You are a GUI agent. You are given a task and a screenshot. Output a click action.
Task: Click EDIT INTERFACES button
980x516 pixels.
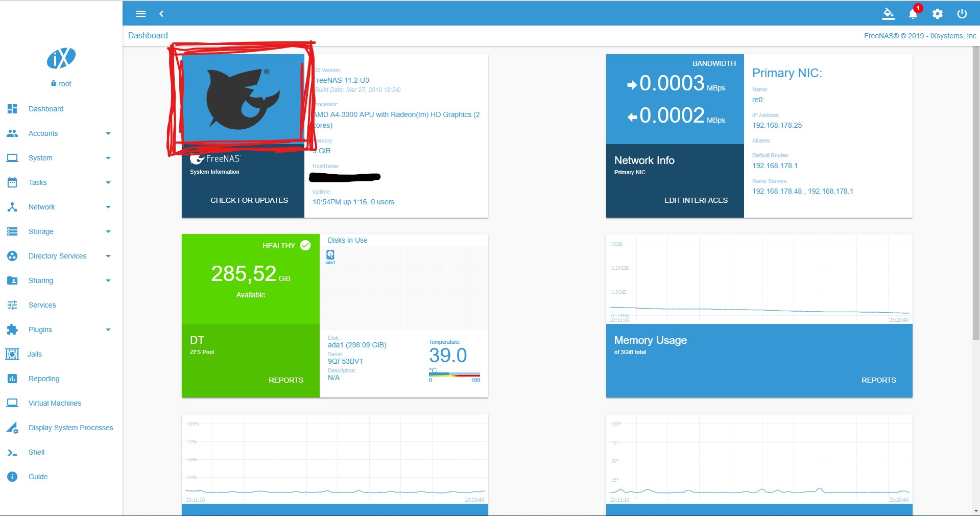[696, 200]
